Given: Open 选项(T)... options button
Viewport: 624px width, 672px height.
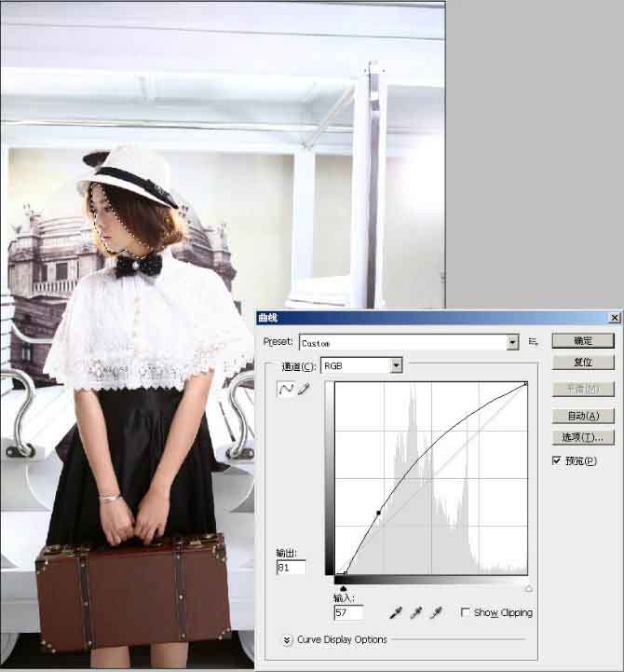Looking at the screenshot, I should (x=583, y=437).
